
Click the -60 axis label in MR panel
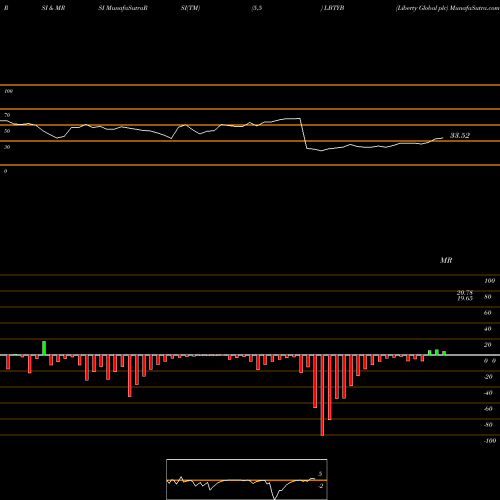[x=488, y=409]
